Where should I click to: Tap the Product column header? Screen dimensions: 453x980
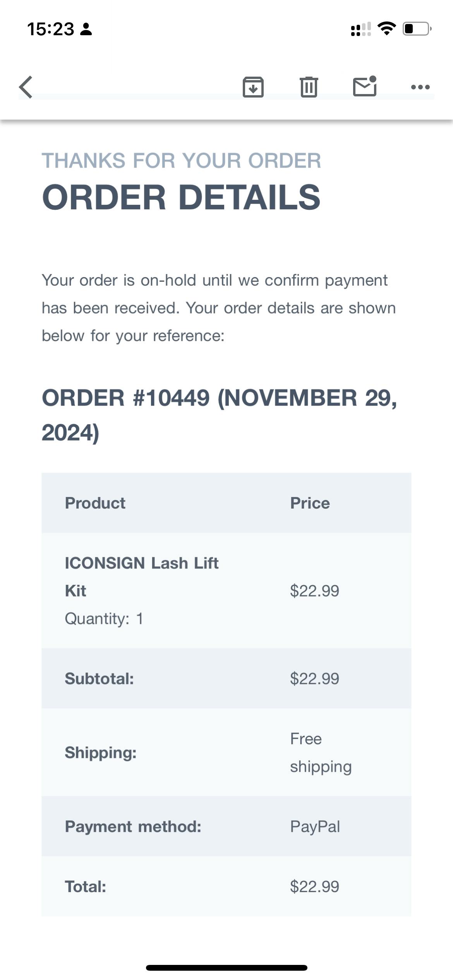point(95,503)
